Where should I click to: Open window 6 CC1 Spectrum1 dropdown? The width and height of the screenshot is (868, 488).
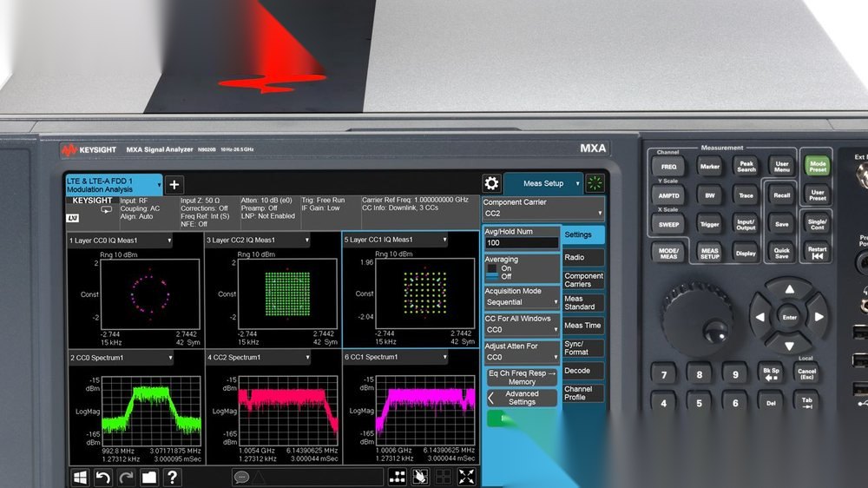(x=395, y=357)
